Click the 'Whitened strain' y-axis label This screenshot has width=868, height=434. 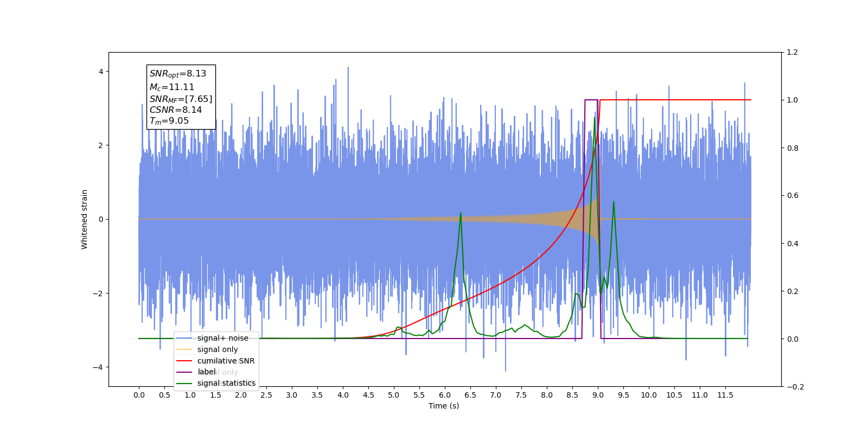pos(85,219)
